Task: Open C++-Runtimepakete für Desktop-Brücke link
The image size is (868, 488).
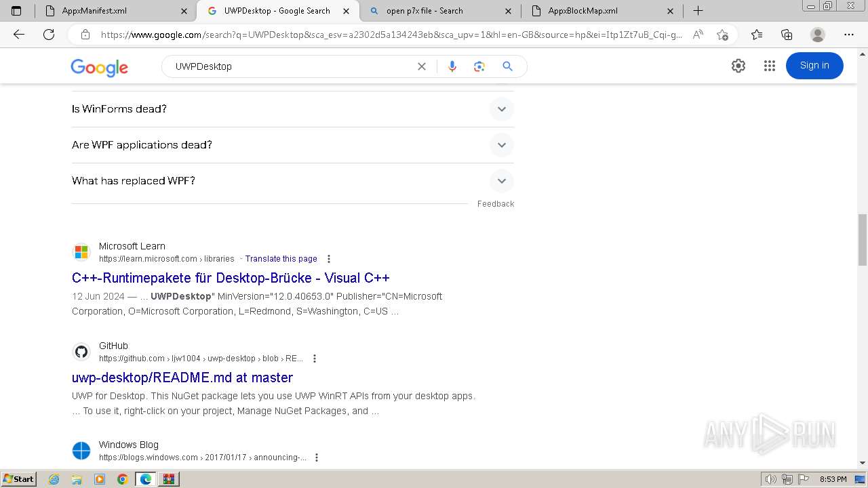Action: coord(231,278)
